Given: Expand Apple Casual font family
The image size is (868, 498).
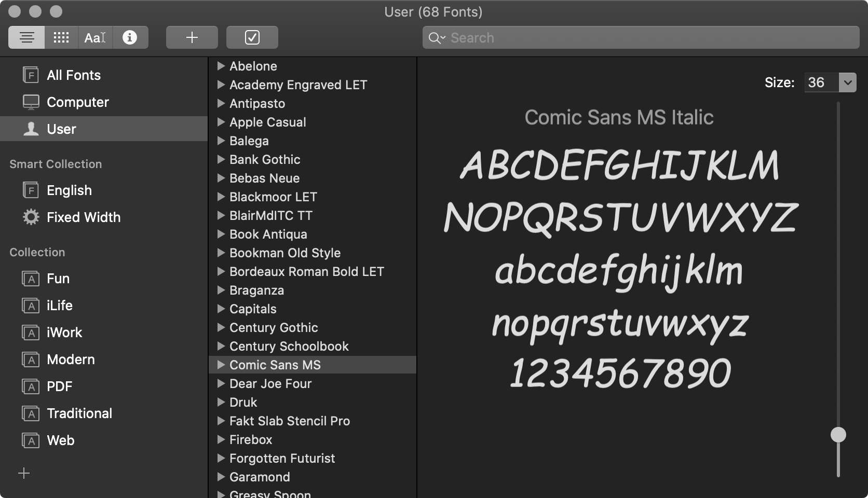Looking at the screenshot, I should [221, 122].
